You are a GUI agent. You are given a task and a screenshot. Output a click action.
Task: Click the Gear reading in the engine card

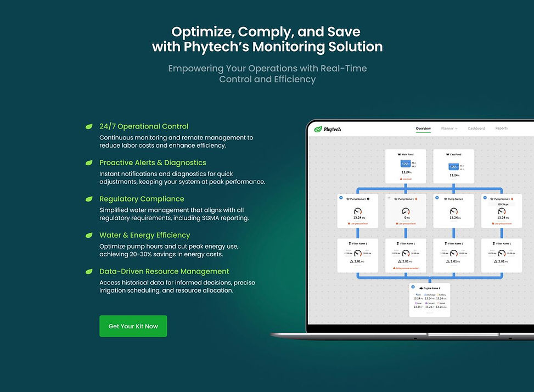tap(418, 305)
